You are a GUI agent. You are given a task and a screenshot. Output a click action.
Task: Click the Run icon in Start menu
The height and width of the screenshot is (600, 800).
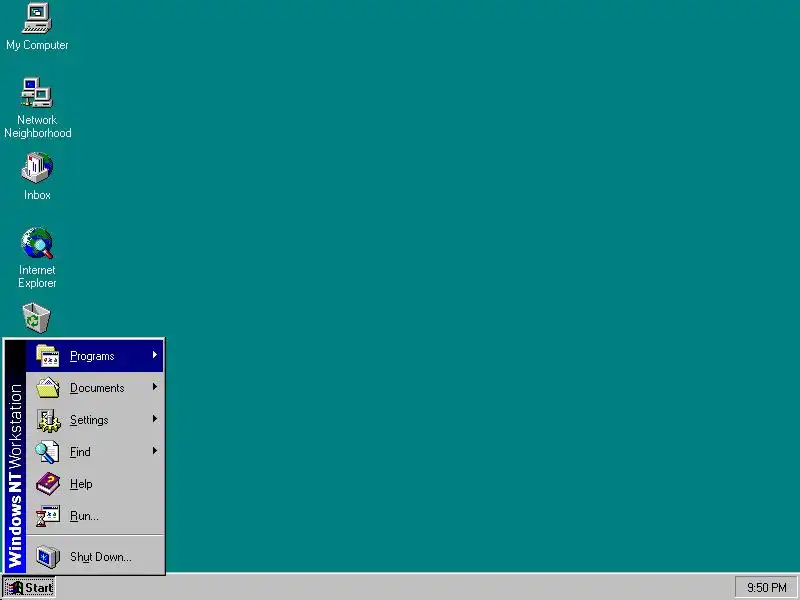47,516
